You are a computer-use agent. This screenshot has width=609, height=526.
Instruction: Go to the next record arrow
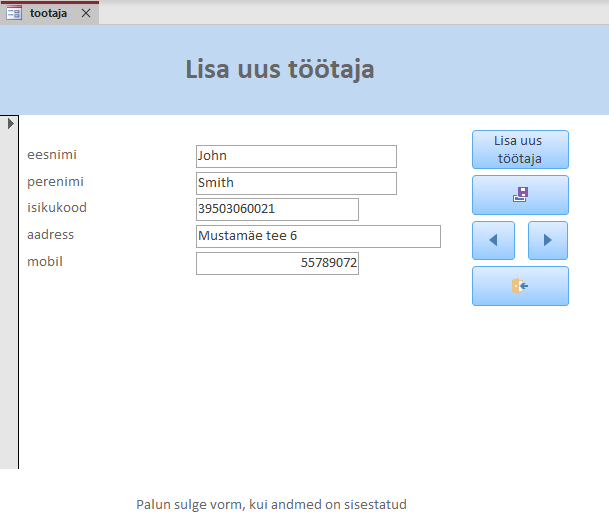click(548, 240)
